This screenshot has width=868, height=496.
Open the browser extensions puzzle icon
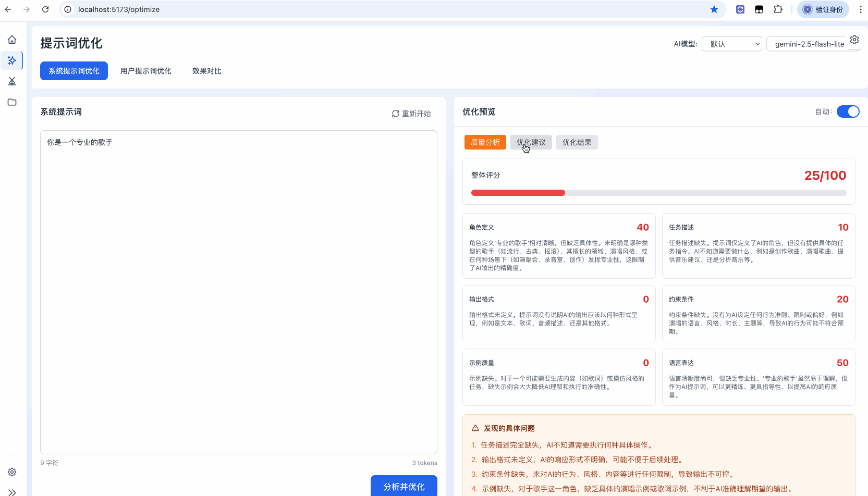coord(778,9)
